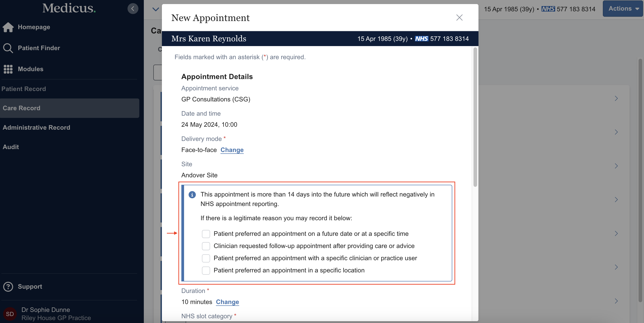Click the info icon in the 14-day warning
644x323 pixels.
[x=192, y=195]
